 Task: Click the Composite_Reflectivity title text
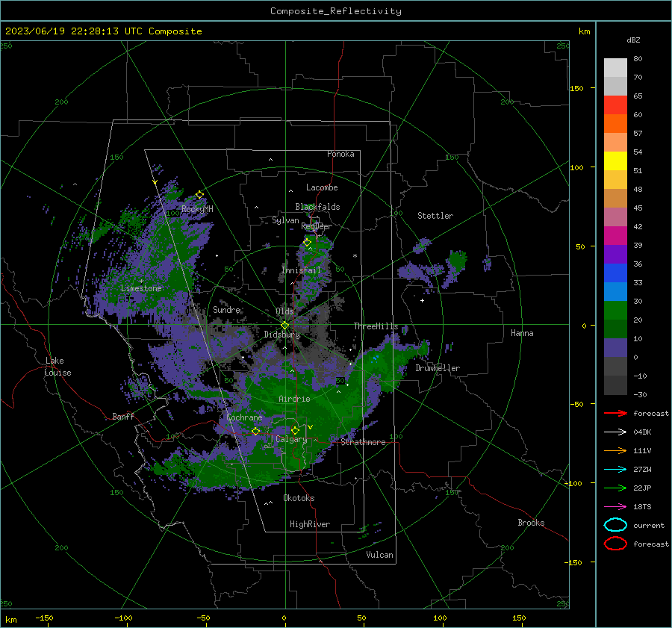click(335, 11)
